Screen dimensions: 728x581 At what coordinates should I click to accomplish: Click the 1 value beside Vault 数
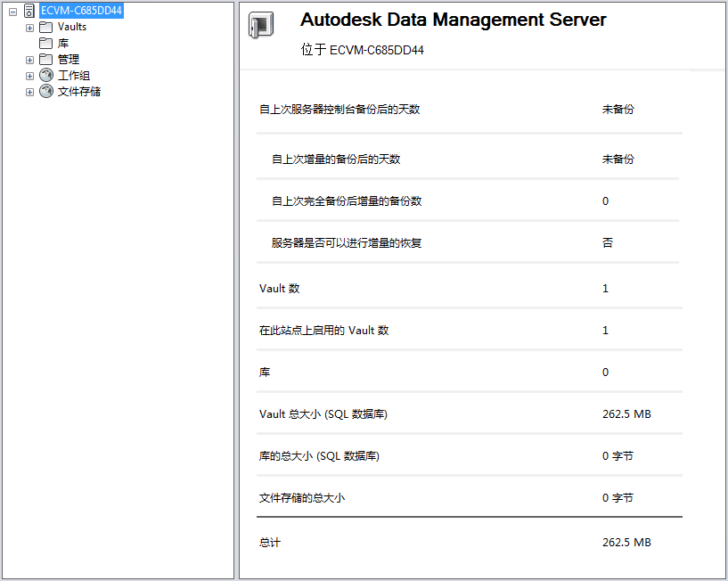605,289
